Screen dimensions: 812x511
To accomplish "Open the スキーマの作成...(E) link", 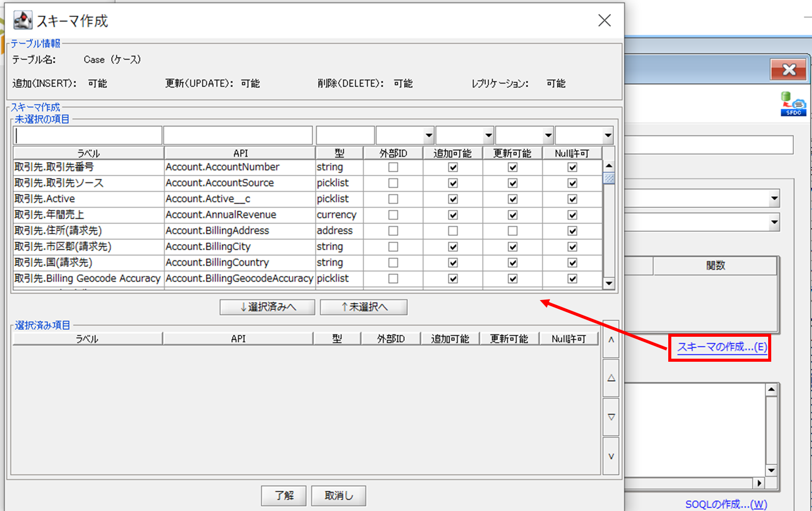I will (x=722, y=347).
